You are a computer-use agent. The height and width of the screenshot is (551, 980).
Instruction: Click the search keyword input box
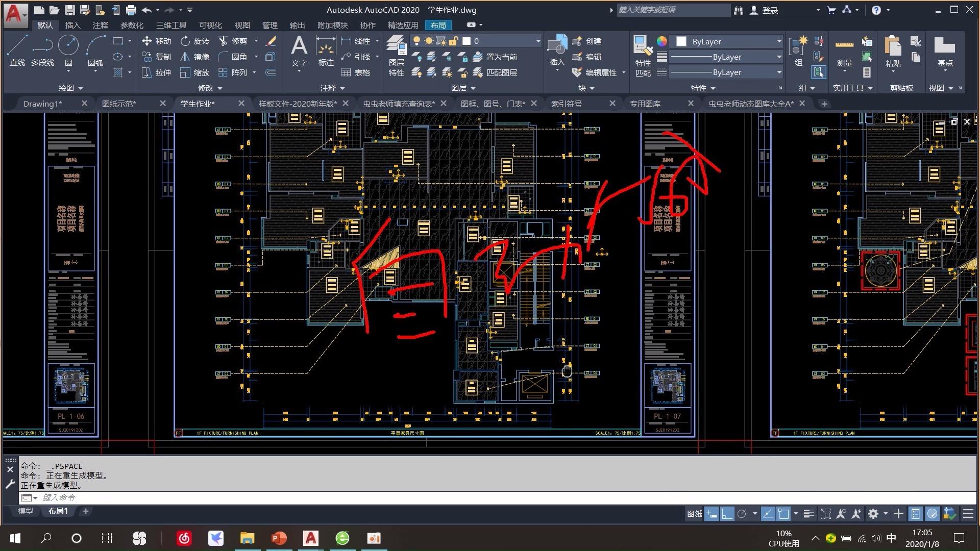(673, 10)
